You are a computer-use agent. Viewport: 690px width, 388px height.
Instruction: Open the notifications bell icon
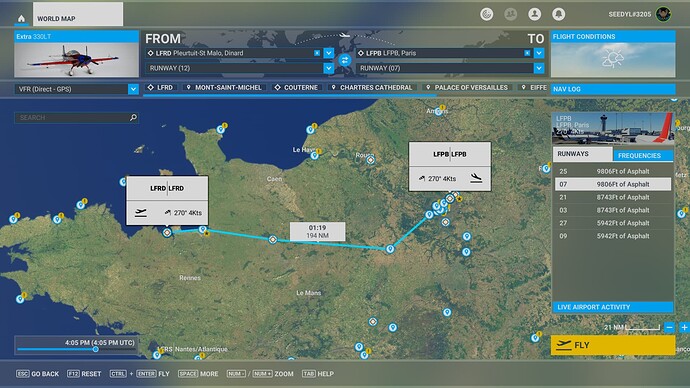click(x=558, y=14)
